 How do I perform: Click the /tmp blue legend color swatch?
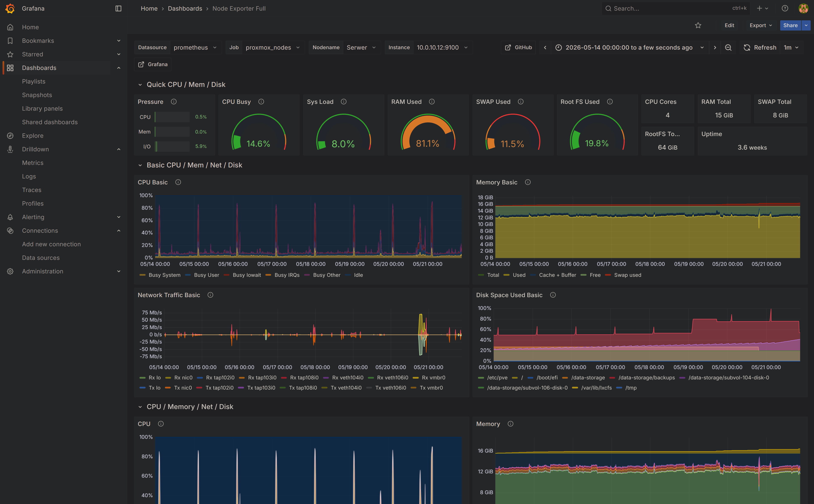pos(619,388)
